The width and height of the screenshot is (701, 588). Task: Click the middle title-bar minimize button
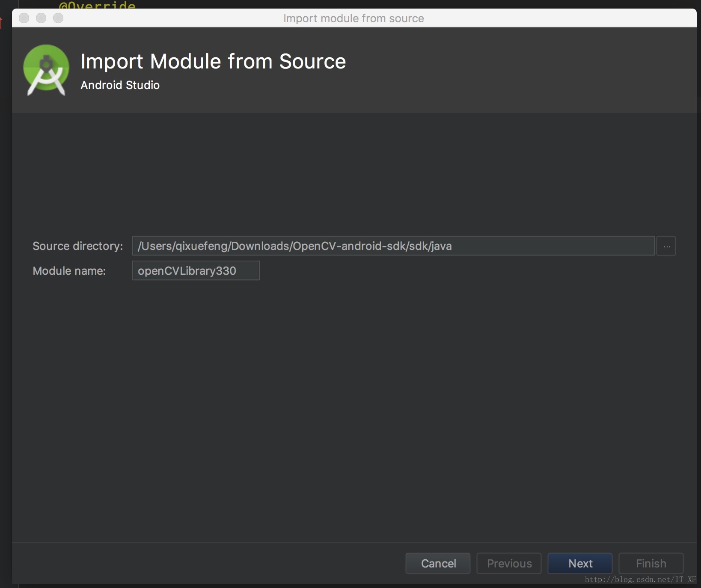coord(41,18)
